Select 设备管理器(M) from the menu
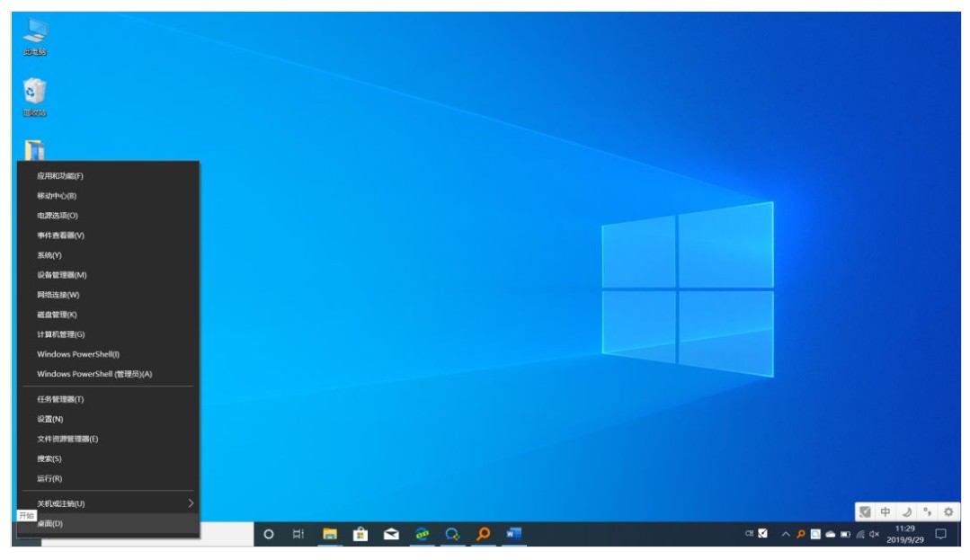The height and width of the screenshot is (560, 970). (x=62, y=275)
